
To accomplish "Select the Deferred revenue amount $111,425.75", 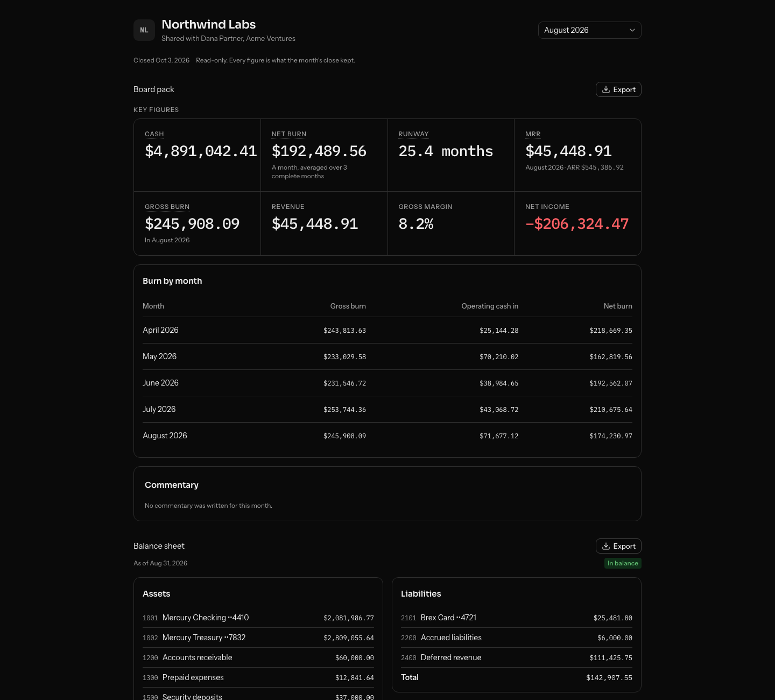I will tap(611, 658).
